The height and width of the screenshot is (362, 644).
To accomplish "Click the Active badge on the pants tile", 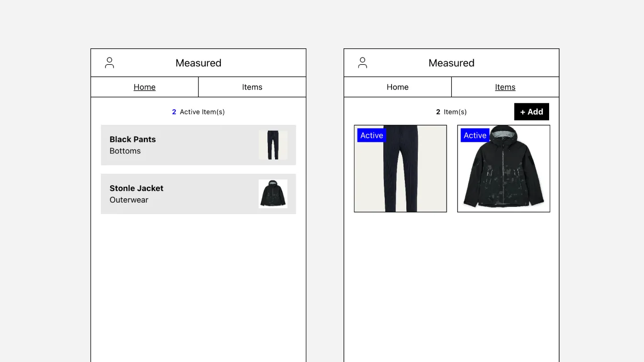I will point(371,136).
